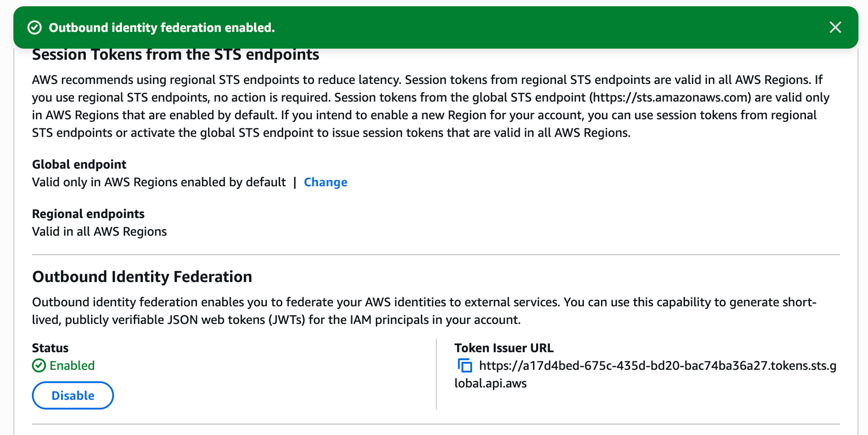Click the success checkmark icon in the green banner

[x=35, y=27]
